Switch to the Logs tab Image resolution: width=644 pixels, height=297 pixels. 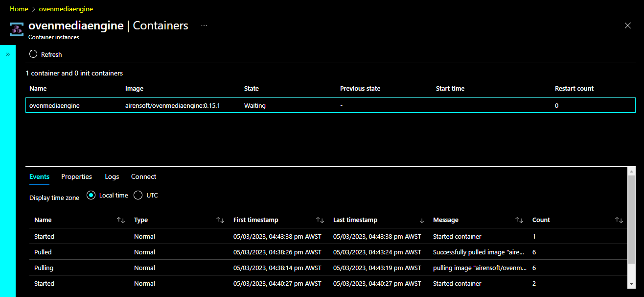pos(112,176)
